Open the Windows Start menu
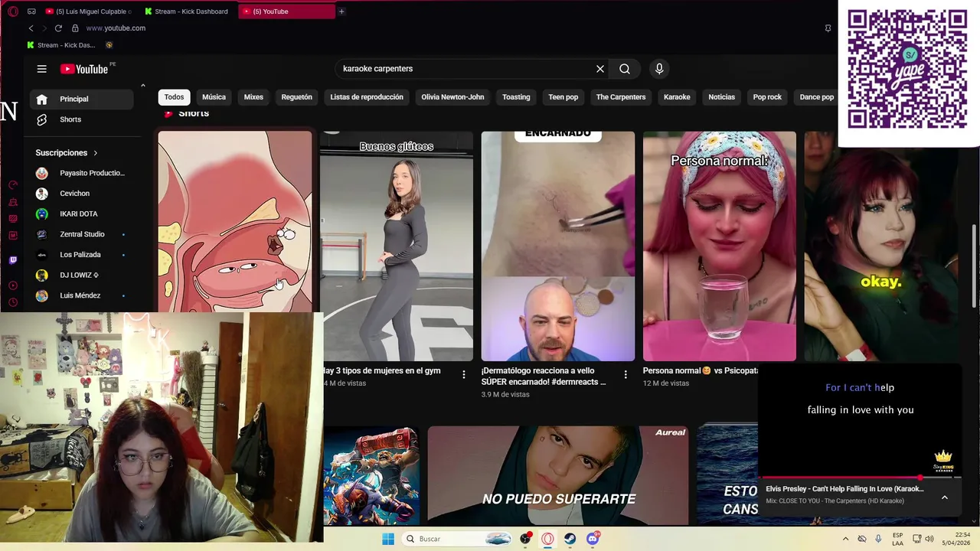The height and width of the screenshot is (551, 980). (388, 539)
